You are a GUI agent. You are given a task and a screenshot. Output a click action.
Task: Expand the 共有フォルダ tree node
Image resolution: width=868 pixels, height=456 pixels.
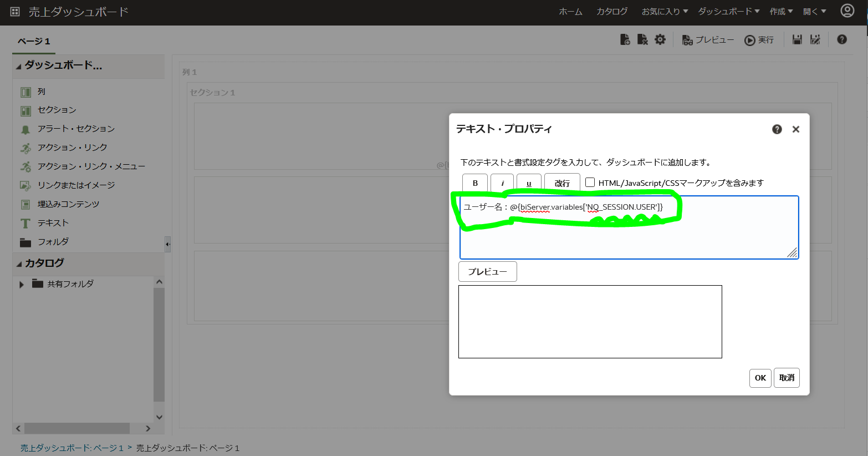tap(22, 285)
